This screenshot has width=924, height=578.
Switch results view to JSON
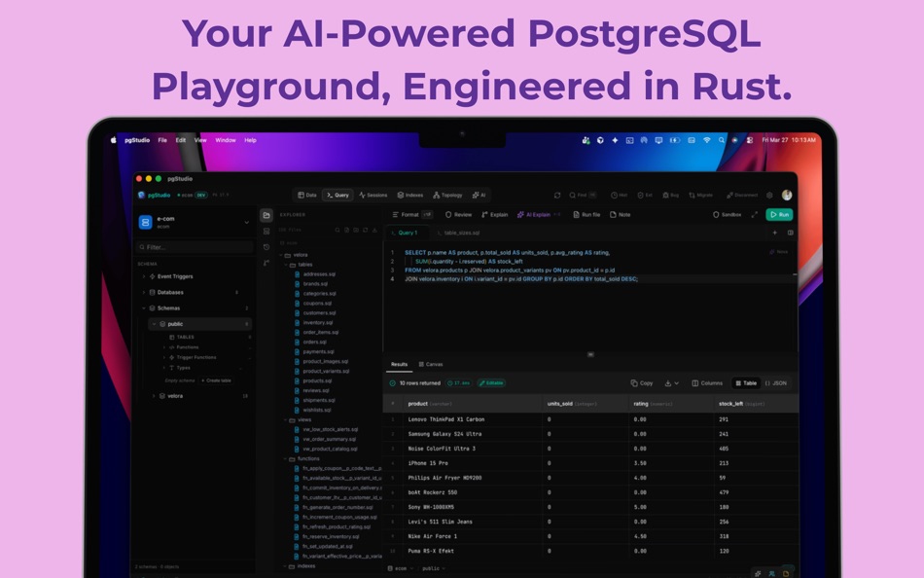pyautogui.click(x=775, y=383)
